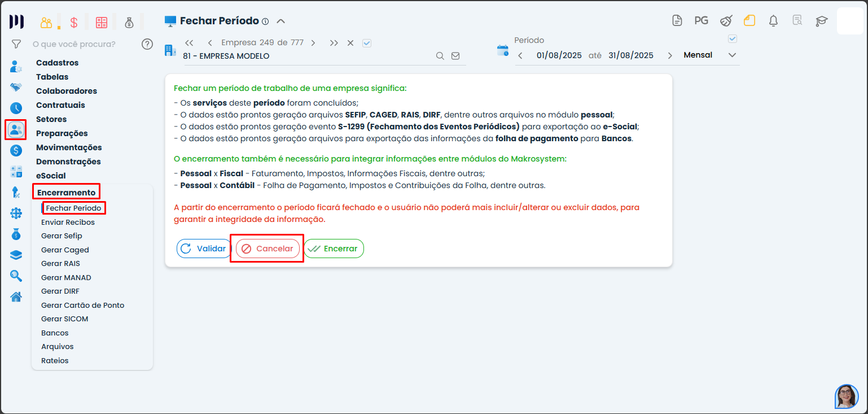The image size is (868, 414).
Task: Click the Encerrar button
Action: tap(334, 249)
